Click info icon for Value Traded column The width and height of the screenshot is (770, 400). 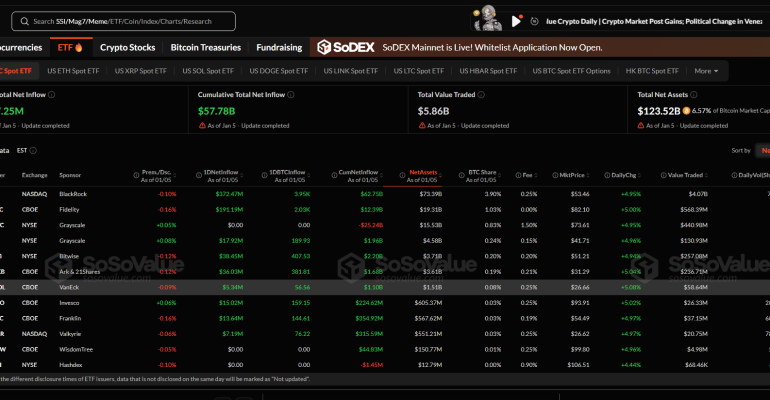point(663,175)
